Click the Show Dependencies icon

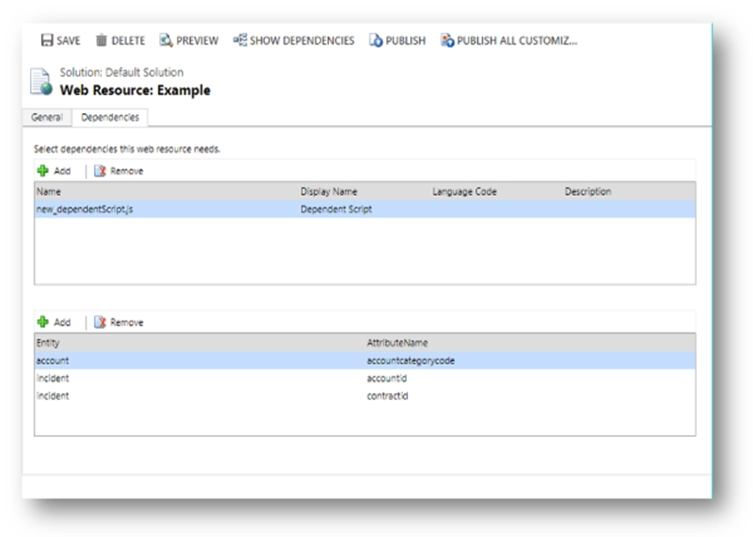240,41
